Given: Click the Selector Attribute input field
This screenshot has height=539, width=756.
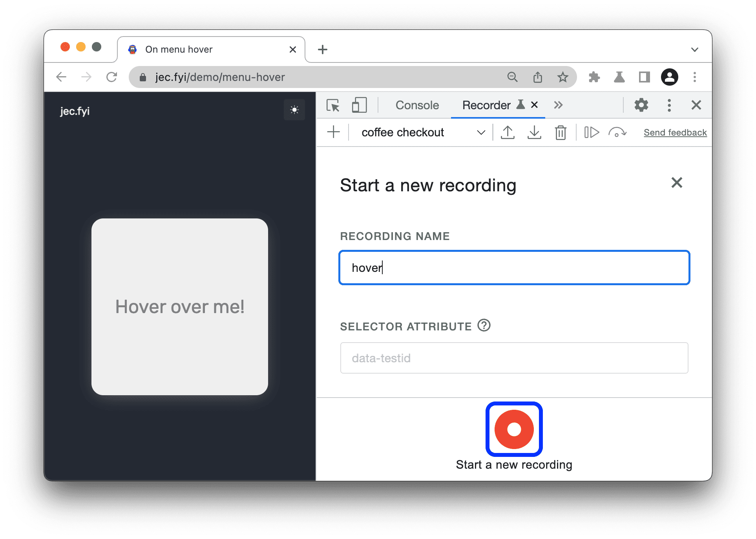Looking at the screenshot, I should [515, 358].
